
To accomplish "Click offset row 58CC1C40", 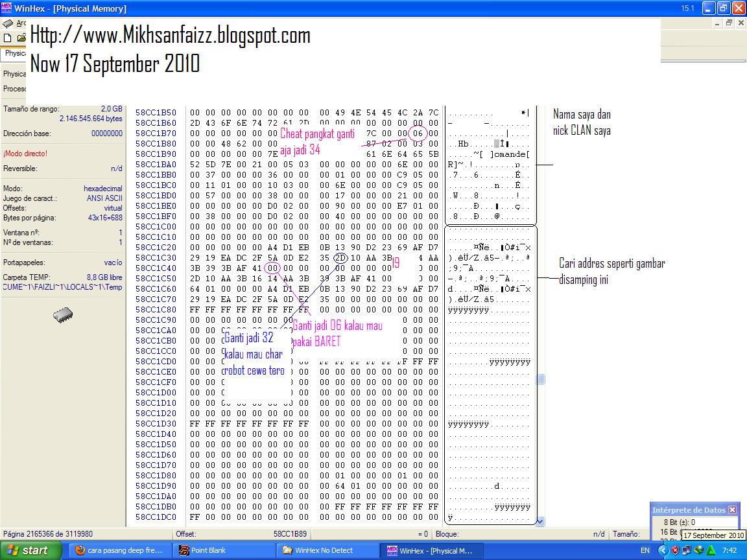I will click(156, 268).
